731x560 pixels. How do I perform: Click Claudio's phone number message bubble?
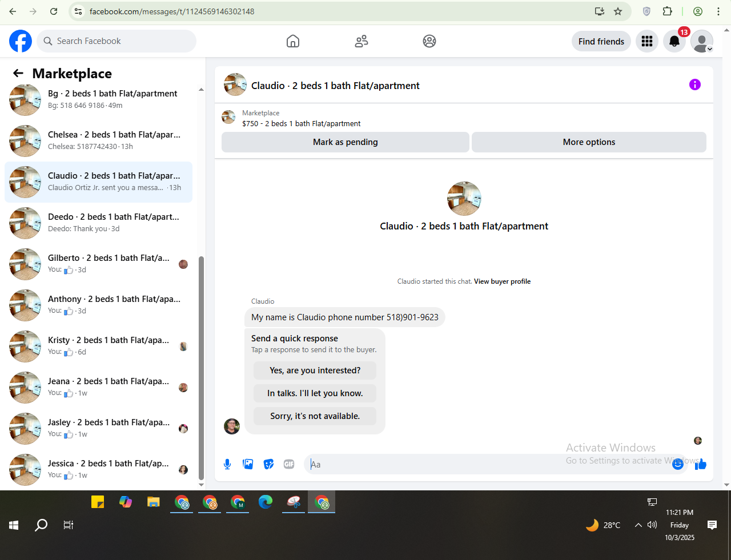pos(345,317)
